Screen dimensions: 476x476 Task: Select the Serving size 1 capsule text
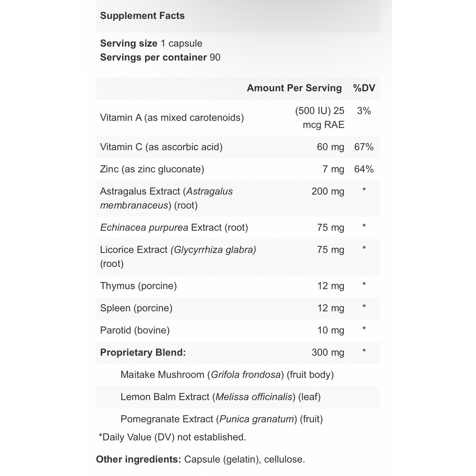point(151,43)
